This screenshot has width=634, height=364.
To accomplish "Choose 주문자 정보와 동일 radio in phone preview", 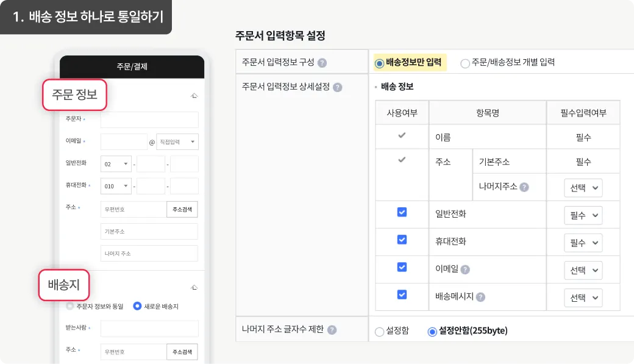I will [70, 306].
